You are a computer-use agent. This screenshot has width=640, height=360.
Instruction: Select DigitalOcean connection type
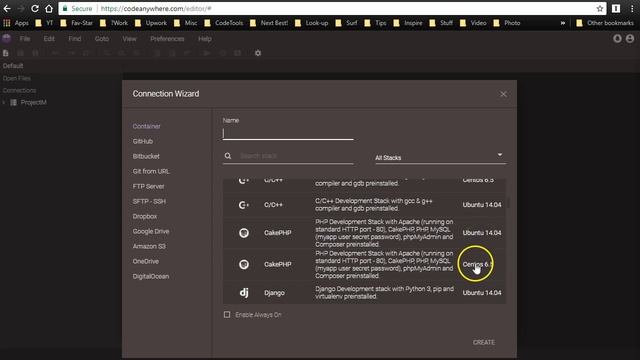tap(151, 276)
